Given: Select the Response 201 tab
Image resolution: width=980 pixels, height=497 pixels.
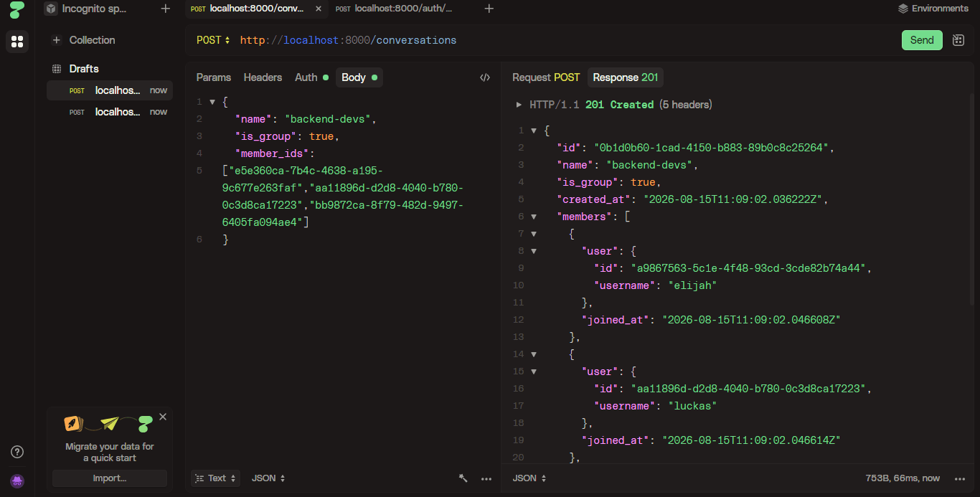Looking at the screenshot, I should click(626, 77).
